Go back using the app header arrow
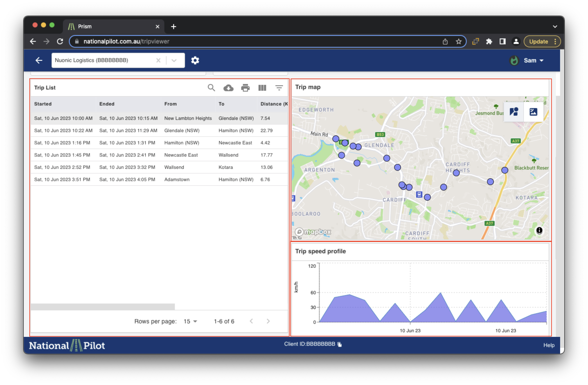588x385 pixels. pyautogui.click(x=39, y=60)
